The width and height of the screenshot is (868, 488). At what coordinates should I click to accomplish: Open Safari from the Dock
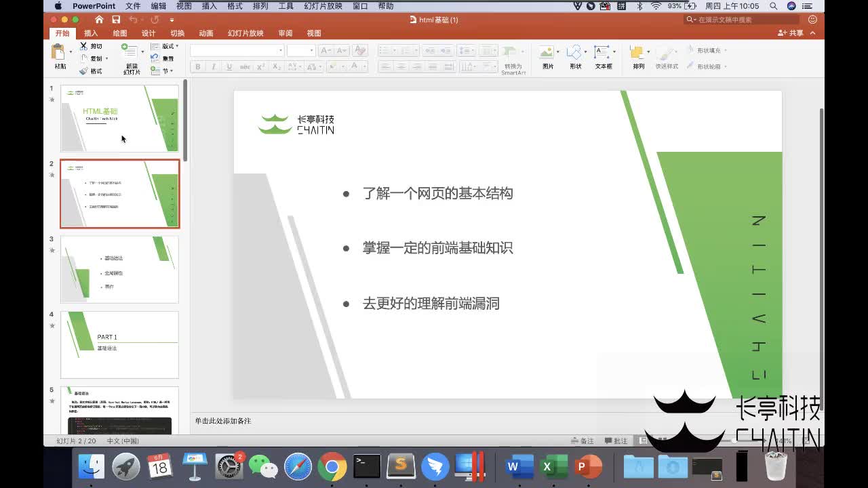298,467
